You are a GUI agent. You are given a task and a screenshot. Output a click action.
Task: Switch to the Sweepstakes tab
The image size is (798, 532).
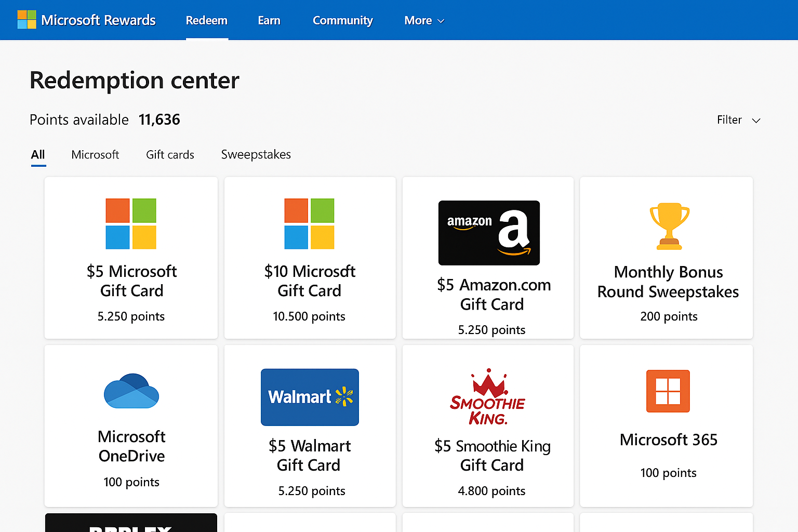(x=256, y=155)
